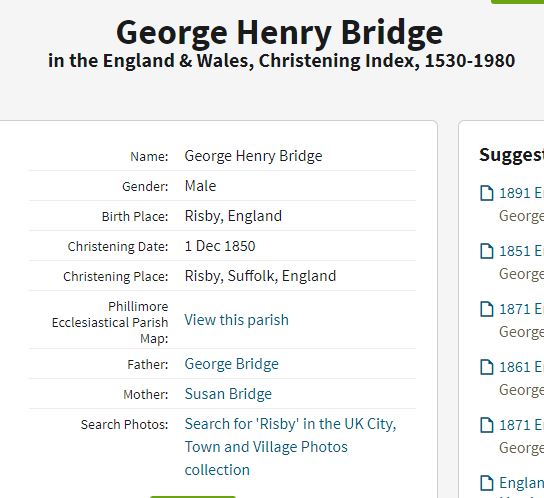Click document icon of first 1871 record
Image resolution: width=544 pixels, height=498 pixels.
486,309
